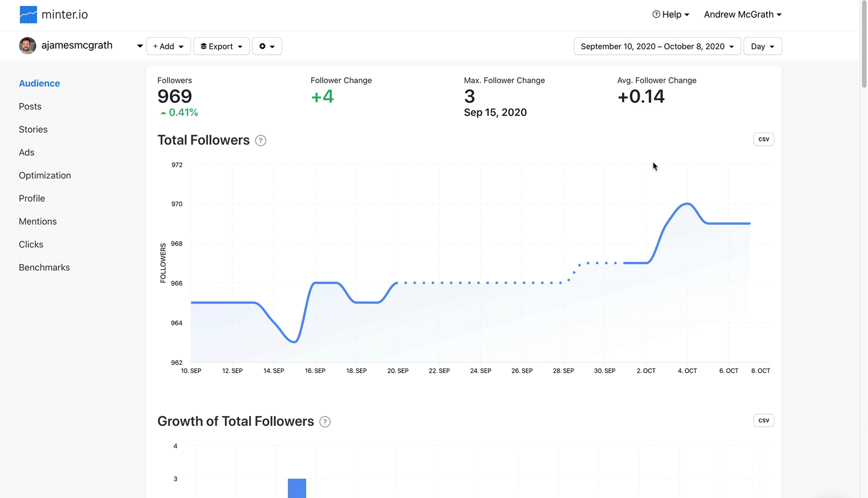Select the Mentions sidebar item
The image size is (868, 498).
[x=38, y=221]
